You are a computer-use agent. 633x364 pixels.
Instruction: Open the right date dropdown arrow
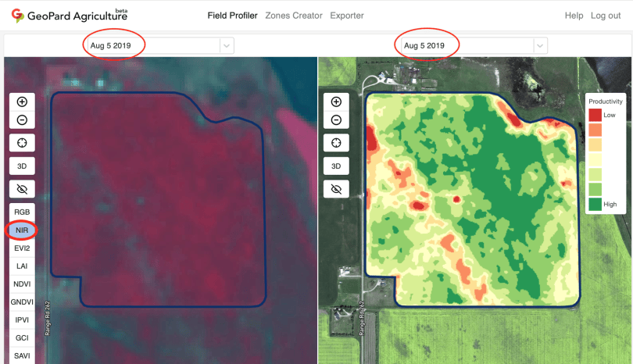[x=540, y=45]
